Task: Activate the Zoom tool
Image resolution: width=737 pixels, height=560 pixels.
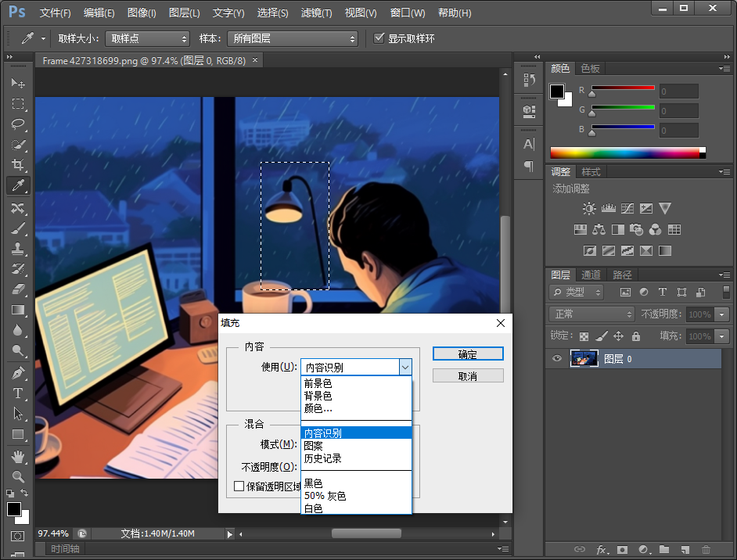Action: point(17,476)
